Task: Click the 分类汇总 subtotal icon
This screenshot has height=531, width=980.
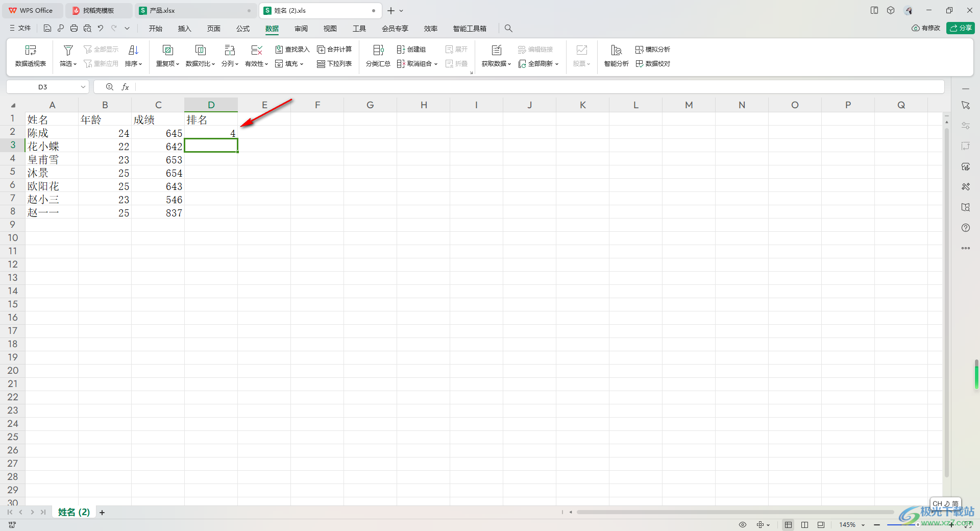Action: (378, 50)
